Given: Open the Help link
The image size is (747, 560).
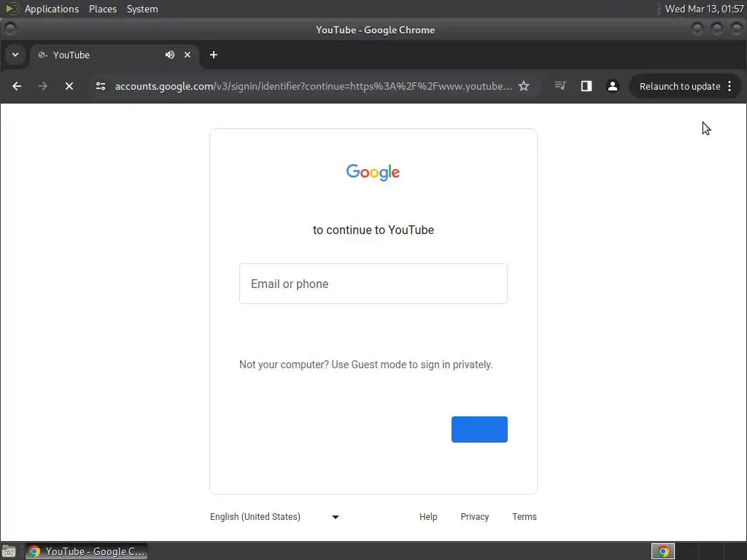Looking at the screenshot, I should 428,517.
